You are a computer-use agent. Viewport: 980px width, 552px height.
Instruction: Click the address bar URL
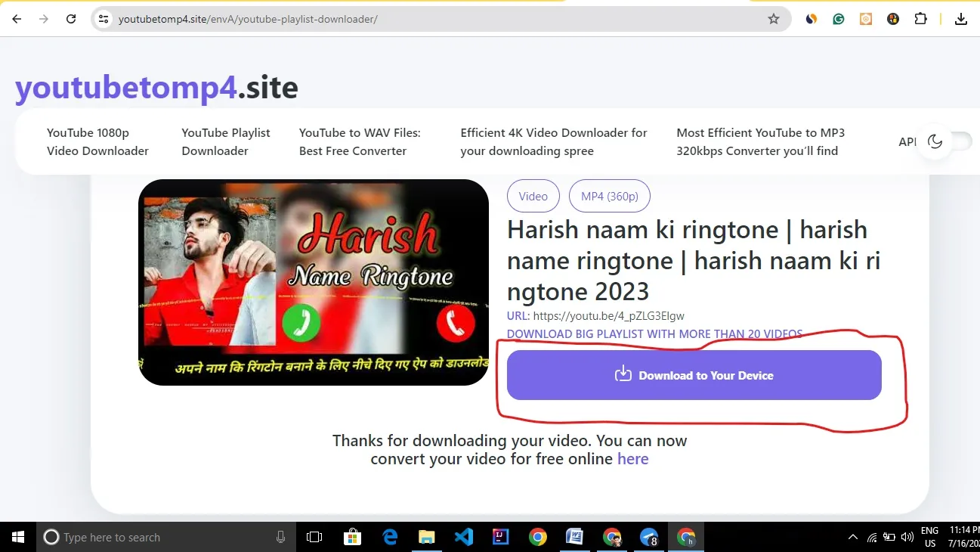click(248, 19)
